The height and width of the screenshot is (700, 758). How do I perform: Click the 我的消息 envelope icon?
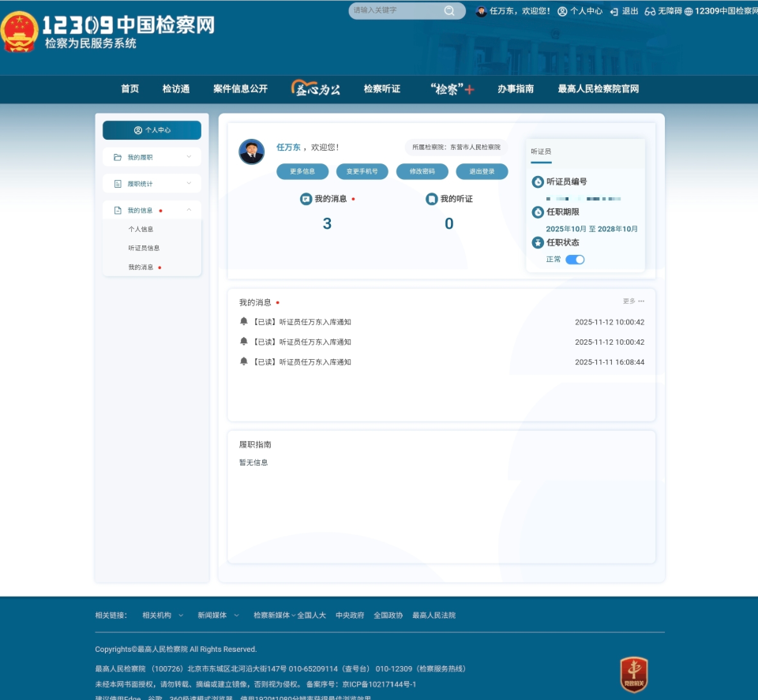point(304,198)
